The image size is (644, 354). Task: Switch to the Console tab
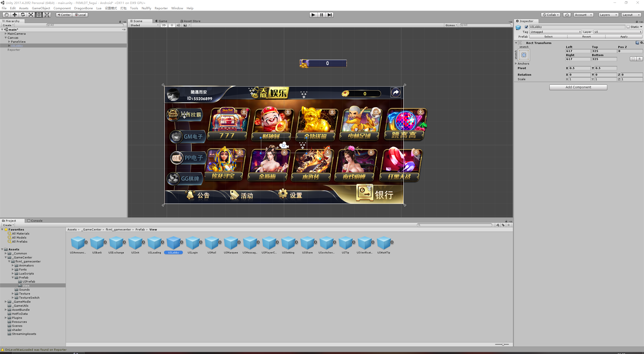pyautogui.click(x=35, y=221)
